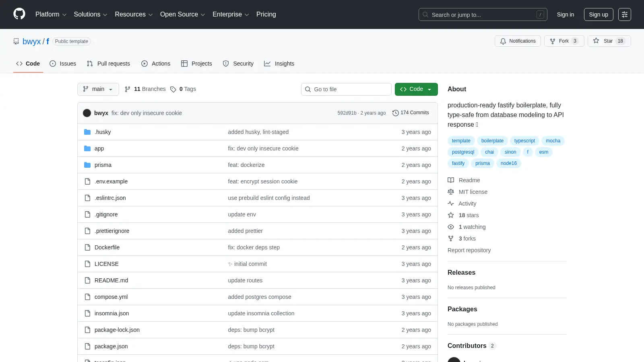Click the prisma folder icon
This screenshot has height=362, width=644.
coord(87,165)
